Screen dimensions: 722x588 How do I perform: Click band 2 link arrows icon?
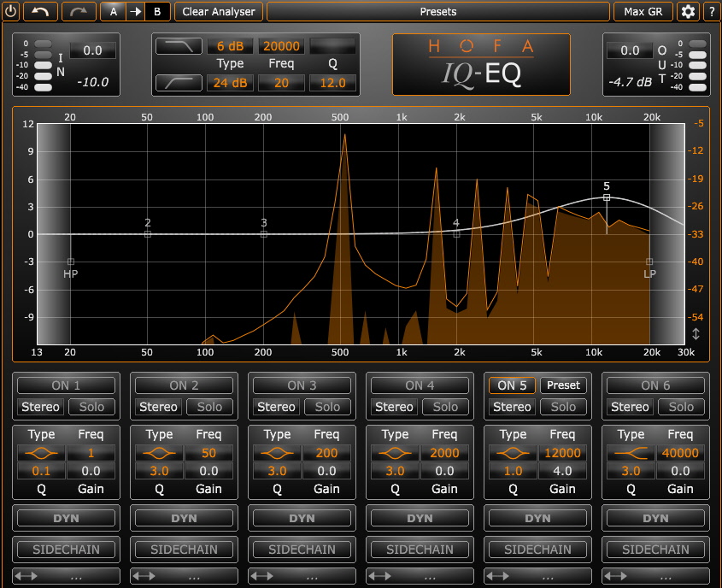(144, 576)
